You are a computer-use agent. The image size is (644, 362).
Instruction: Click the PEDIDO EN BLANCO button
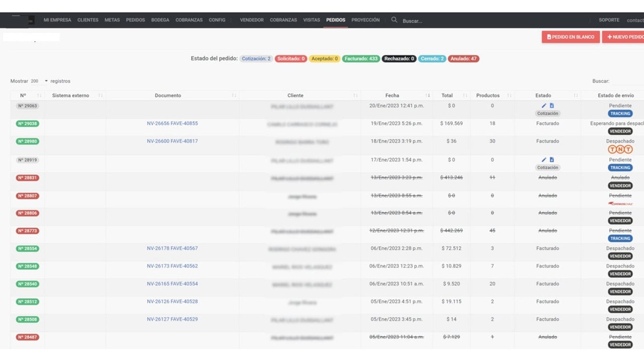571,37
